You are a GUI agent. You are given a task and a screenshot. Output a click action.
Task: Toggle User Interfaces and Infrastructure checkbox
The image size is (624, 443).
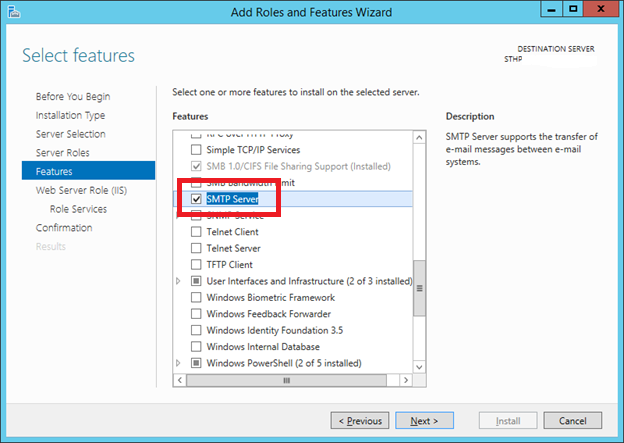click(x=196, y=281)
